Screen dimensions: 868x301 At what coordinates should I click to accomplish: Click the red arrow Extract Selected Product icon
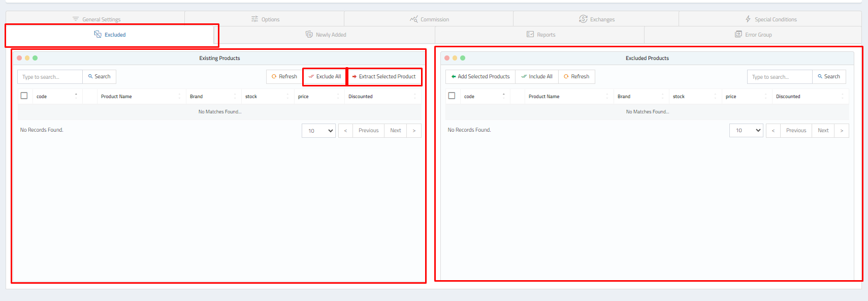(355, 77)
